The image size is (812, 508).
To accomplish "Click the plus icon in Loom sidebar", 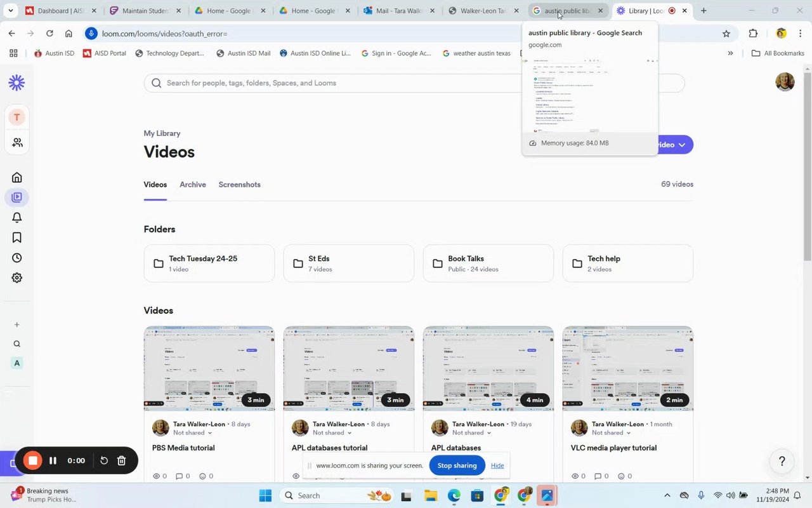I will [16, 324].
